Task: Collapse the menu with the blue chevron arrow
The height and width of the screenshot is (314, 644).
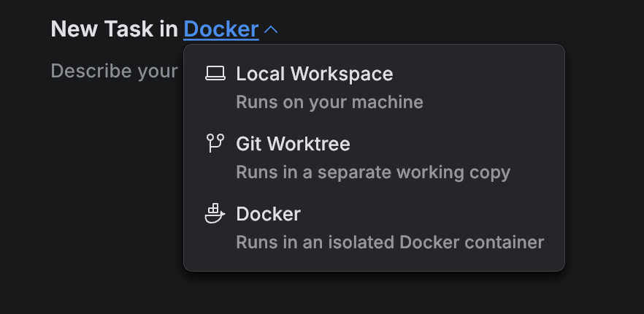Action: (x=271, y=30)
